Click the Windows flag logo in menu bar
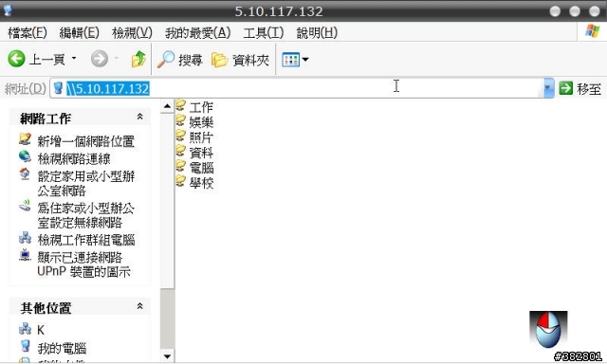The height and width of the screenshot is (364, 607). pyautogui.click(x=592, y=31)
